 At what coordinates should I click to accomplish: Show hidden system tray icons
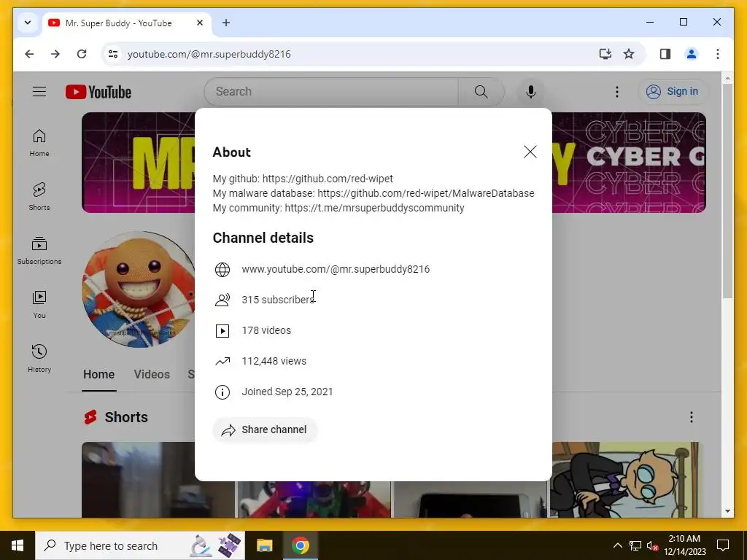click(x=617, y=545)
